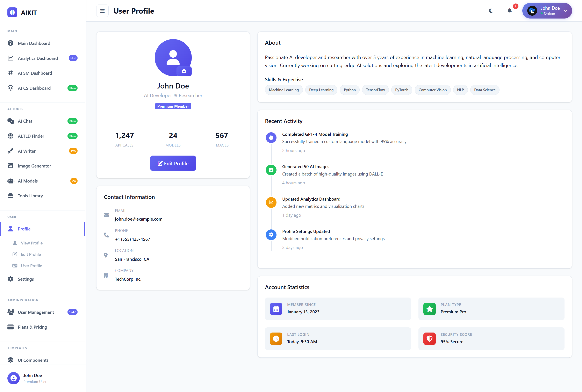This screenshot has width=582, height=392.
Task: Click the Premium Member badge
Action: click(x=173, y=106)
